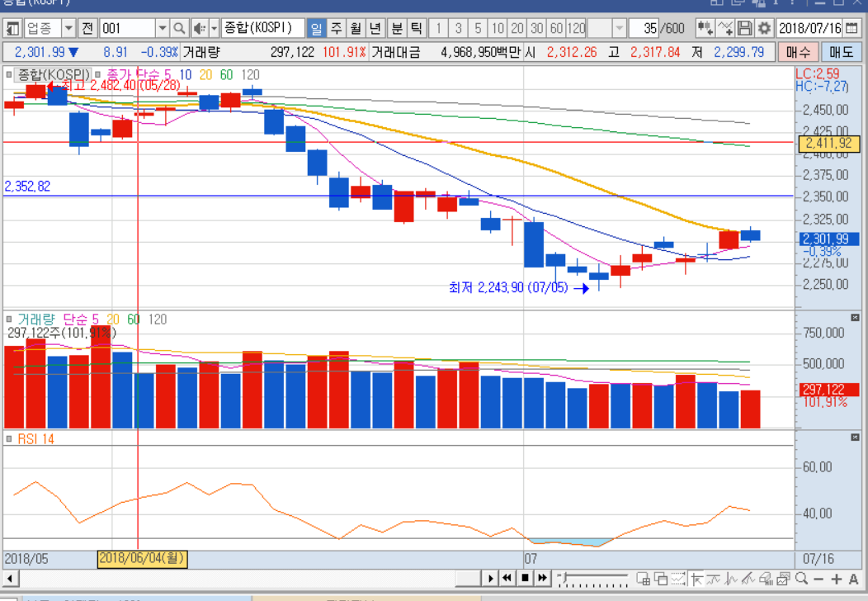The width and height of the screenshot is (868, 601).
Task: Expand the 업종 category dropdown
Action: 68,29
